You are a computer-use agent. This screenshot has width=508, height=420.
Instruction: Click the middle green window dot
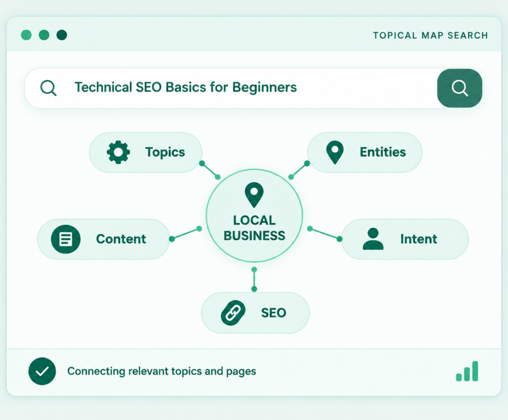click(x=44, y=35)
